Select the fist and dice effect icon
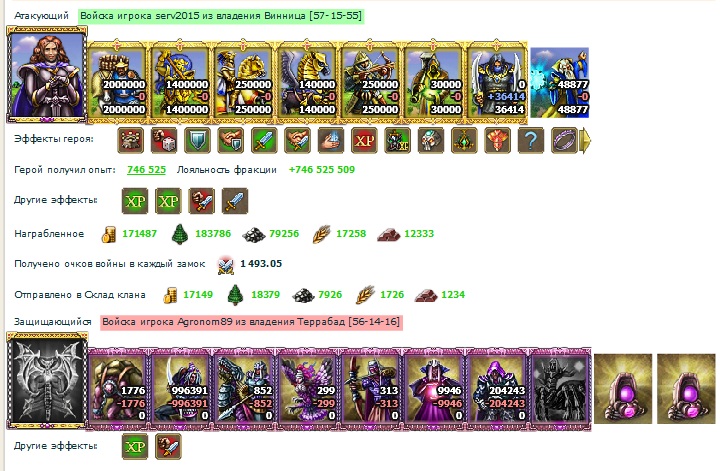The height and width of the screenshot is (471, 720). [164, 140]
